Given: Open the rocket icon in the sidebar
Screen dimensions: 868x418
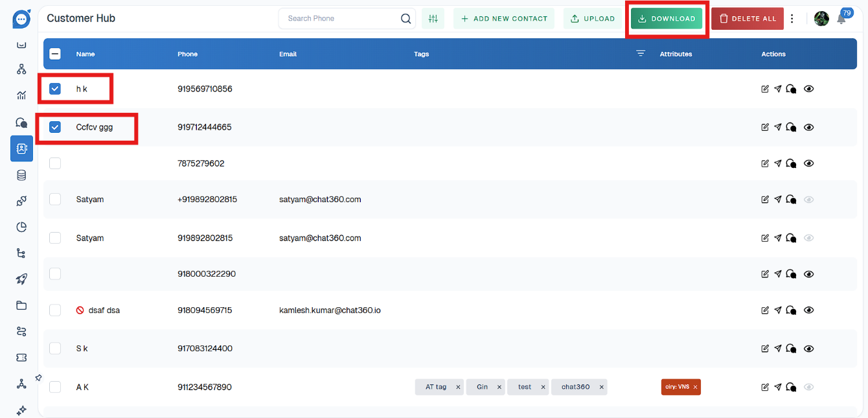Looking at the screenshot, I should tap(21, 279).
